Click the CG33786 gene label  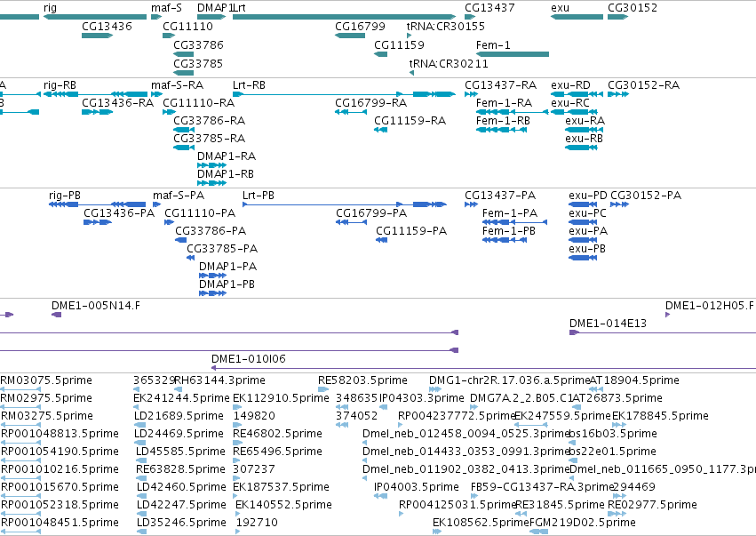[198, 44]
